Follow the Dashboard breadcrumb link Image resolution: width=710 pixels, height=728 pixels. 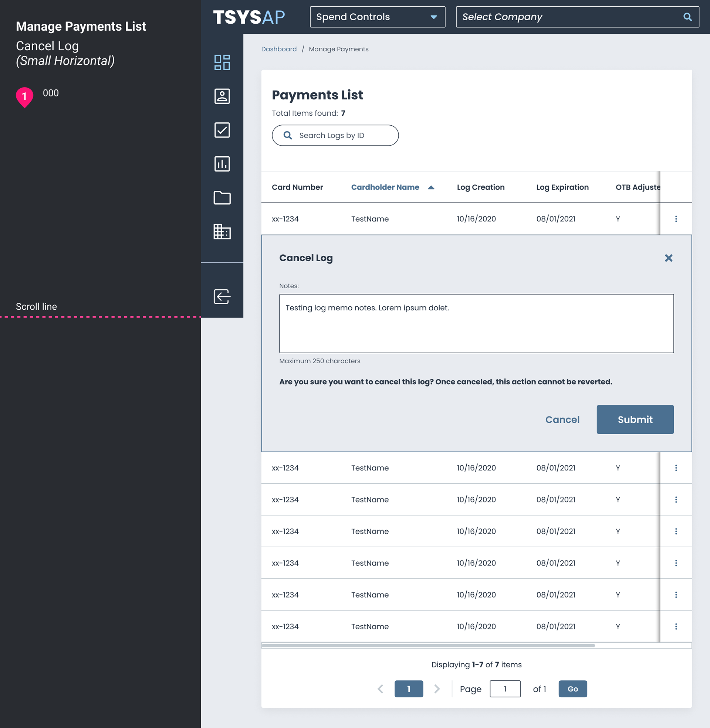279,49
